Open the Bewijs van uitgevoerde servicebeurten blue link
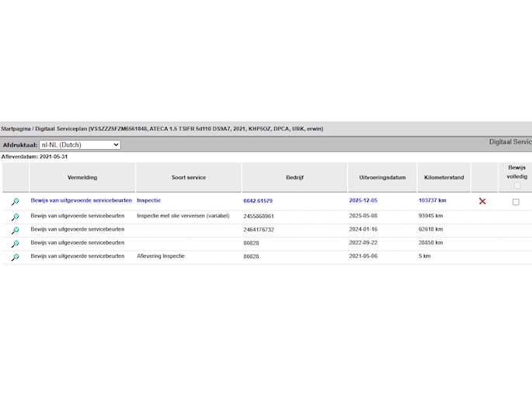The width and height of the screenshot is (532, 399). (x=82, y=200)
